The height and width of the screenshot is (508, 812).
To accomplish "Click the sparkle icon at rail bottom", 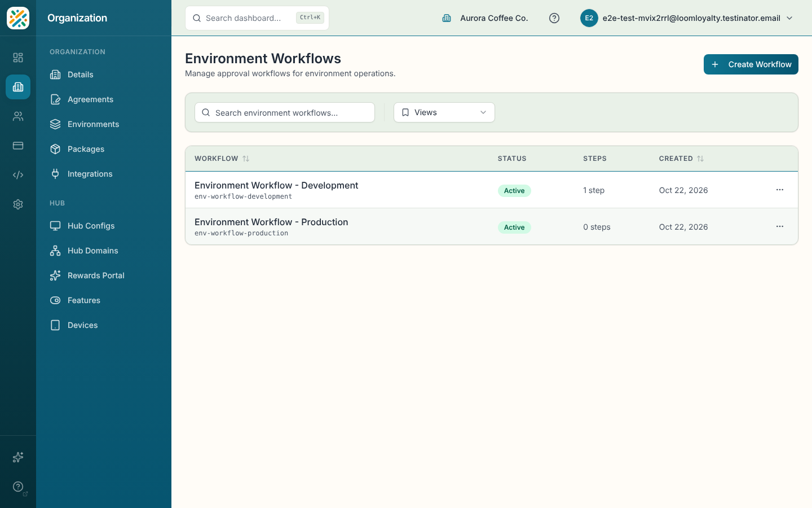I will (18, 457).
